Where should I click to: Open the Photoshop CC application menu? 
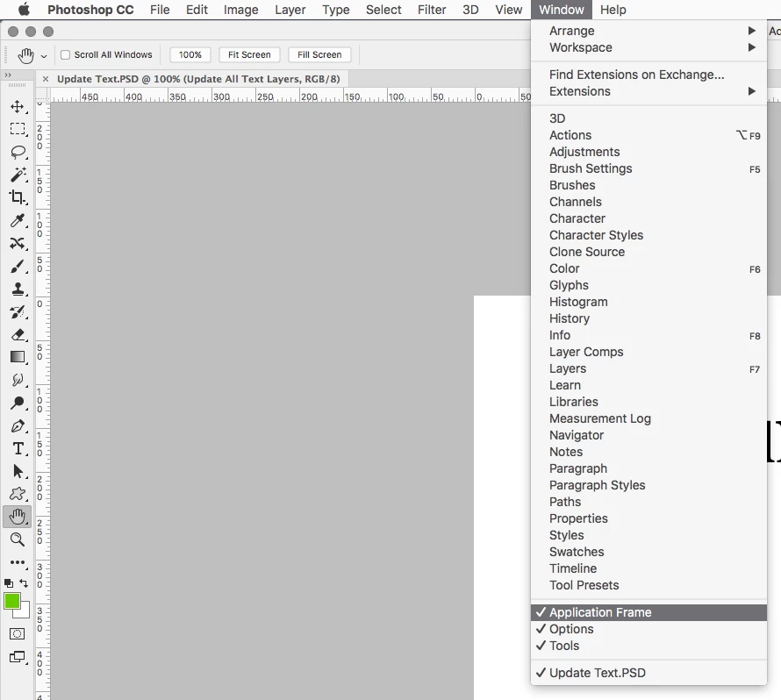coord(90,10)
